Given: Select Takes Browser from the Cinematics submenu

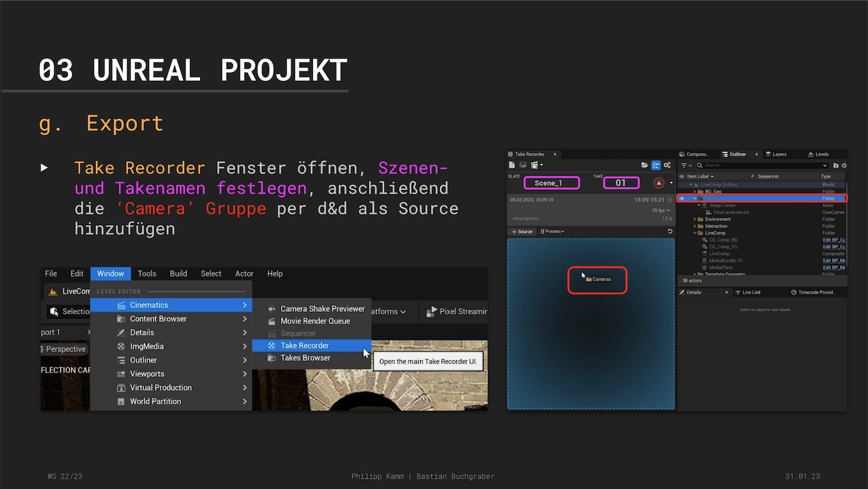Looking at the screenshot, I should (x=305, y=358).
